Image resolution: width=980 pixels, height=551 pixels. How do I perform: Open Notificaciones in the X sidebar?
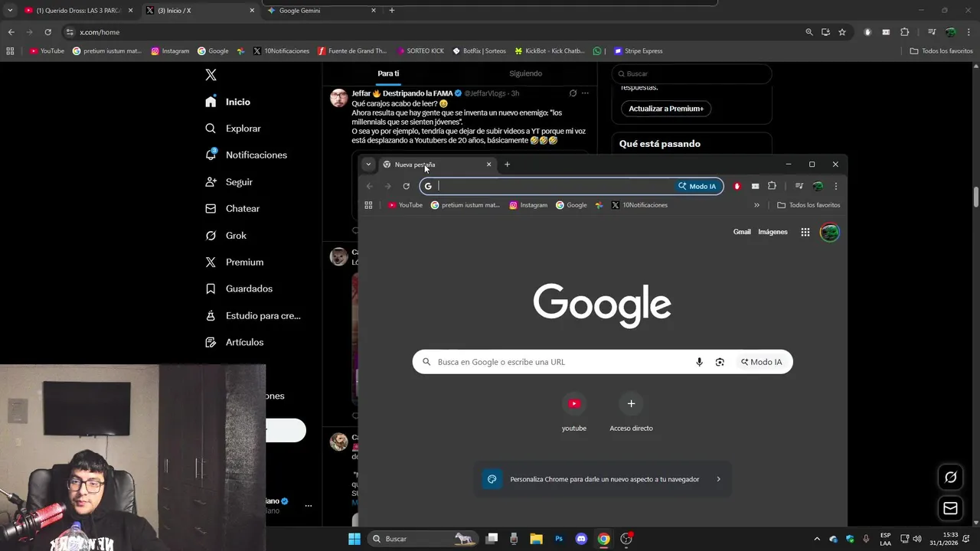[x=247, y=155]
